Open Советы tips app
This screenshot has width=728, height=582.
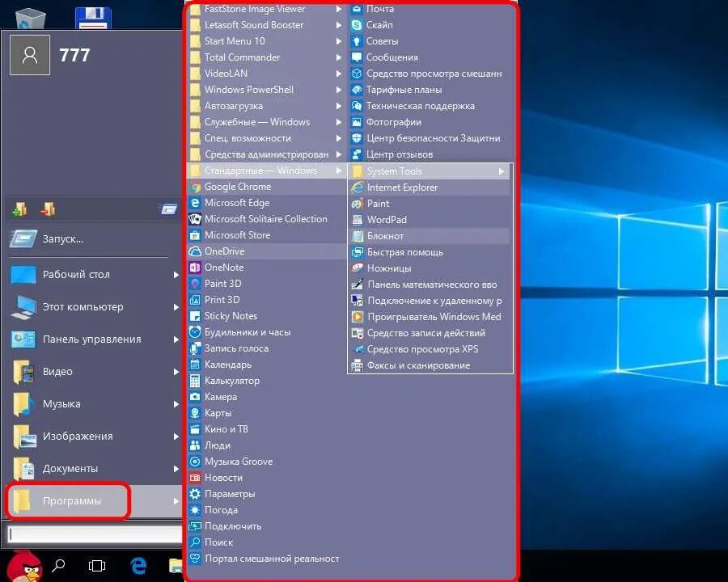click(x=430, y=41)
